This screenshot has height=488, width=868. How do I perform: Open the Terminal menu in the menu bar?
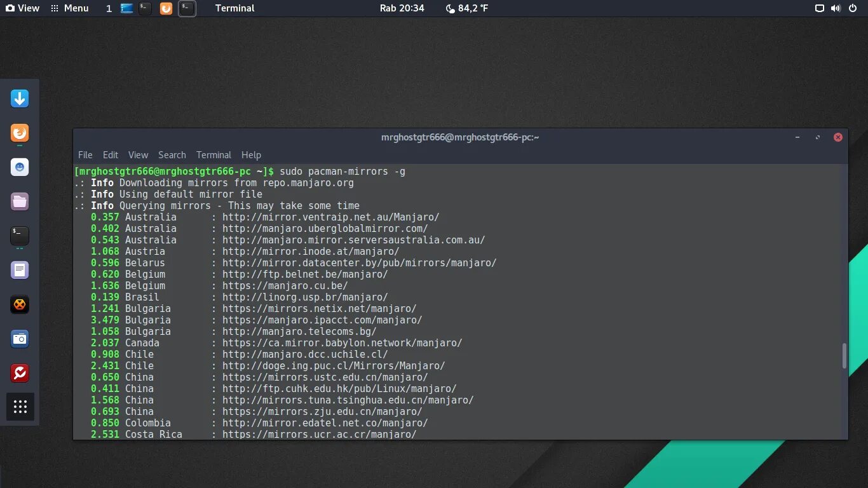point(214,155)
